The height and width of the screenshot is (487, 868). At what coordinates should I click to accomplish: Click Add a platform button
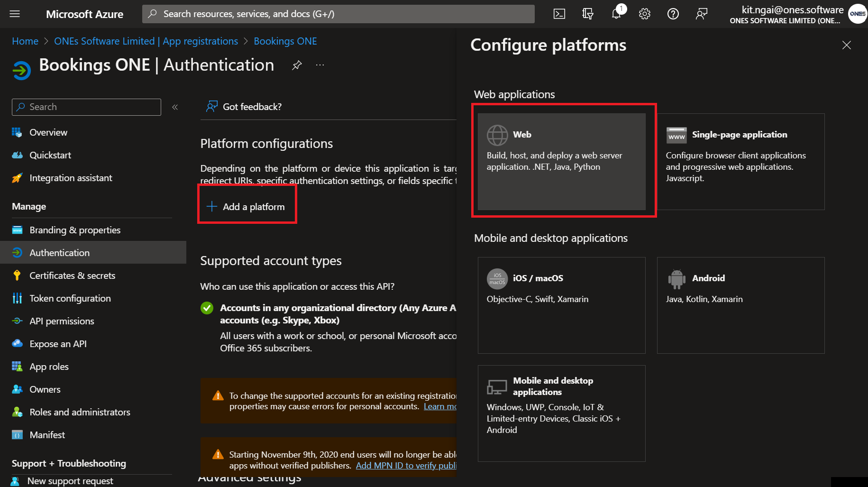(247, 207)
